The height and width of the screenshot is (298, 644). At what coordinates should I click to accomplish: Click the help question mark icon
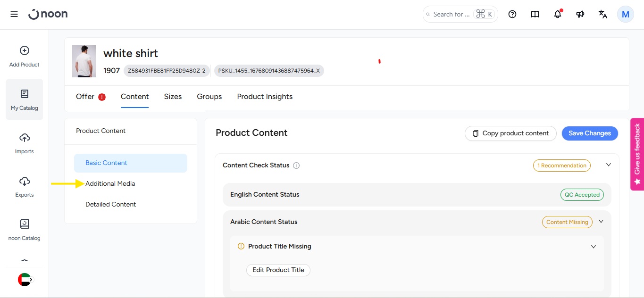[512, 14]
